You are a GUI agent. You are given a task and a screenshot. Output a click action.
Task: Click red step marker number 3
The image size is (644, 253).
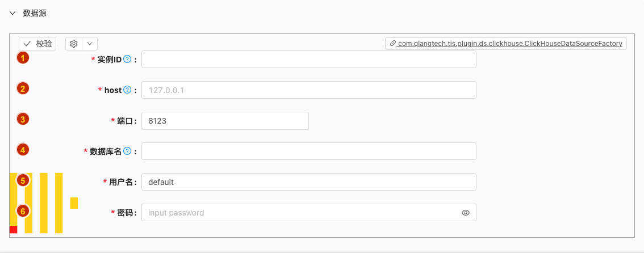click(x=23, y=119)
